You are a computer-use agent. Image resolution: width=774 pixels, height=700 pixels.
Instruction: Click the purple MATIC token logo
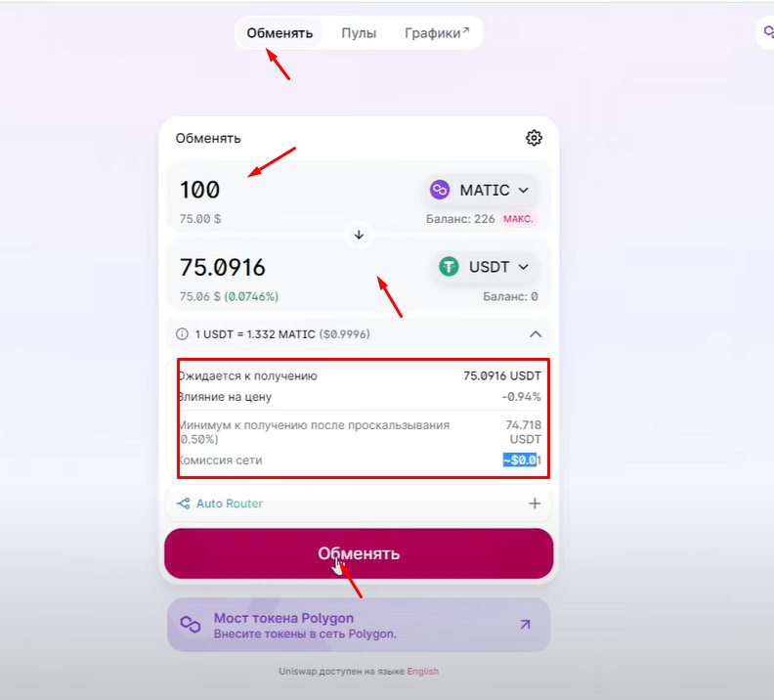[440, 190]
